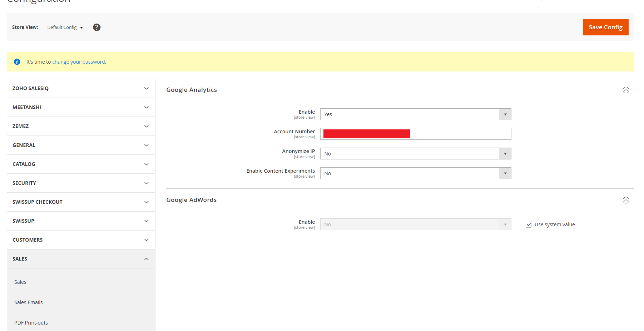Click the dropdown arrow on Anonymize IP field
644x331 pixels.
505,153
